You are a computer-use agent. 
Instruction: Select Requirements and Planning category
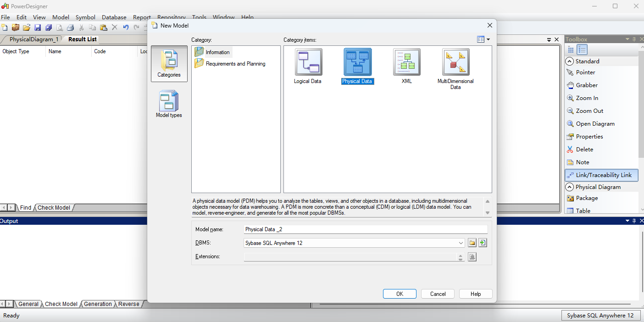235,64
